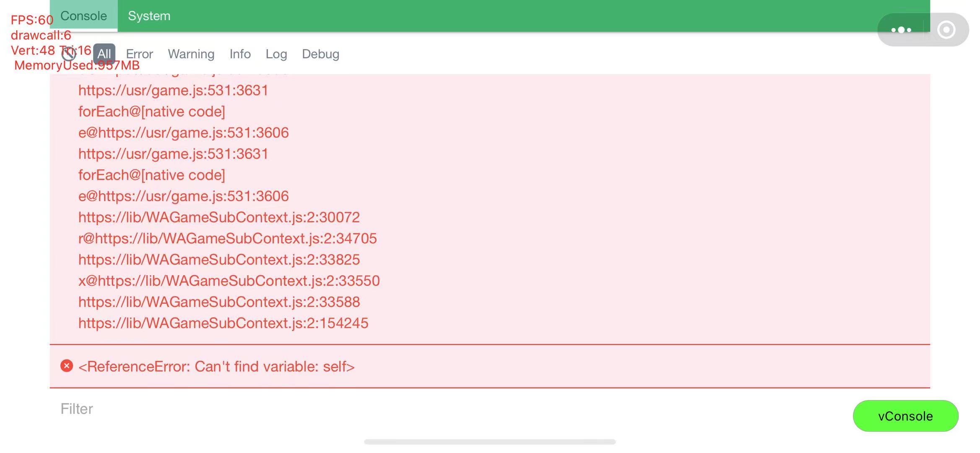Screen dimensions: 980x453
Task: Select the ReferenceError self variable message
Action: pyautogui.click(x=216, y=367)
